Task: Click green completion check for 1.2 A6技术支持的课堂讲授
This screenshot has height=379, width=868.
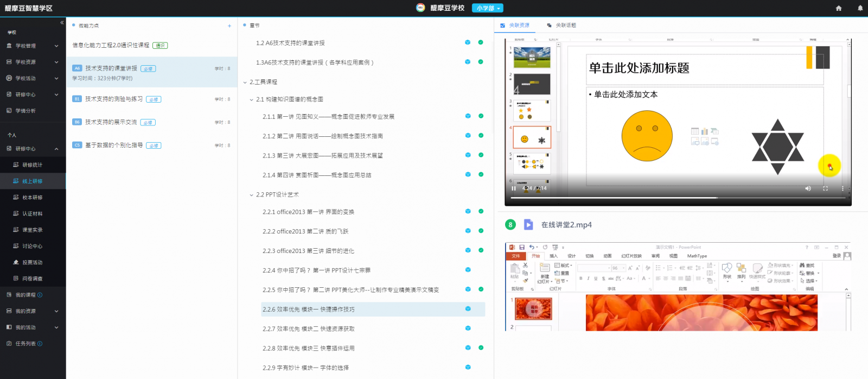Action: click(x=481, y=42)
